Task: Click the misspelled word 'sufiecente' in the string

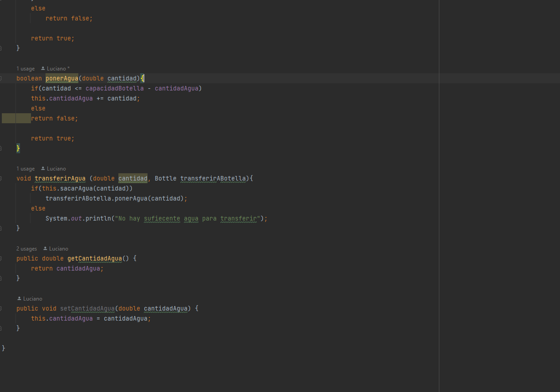Action: 162,218
